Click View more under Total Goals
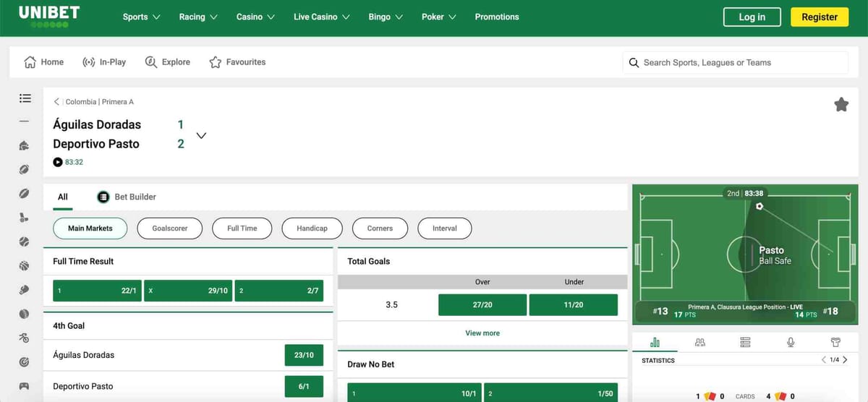Viewport: 868px width, 402px height. [x=482, y=333]
